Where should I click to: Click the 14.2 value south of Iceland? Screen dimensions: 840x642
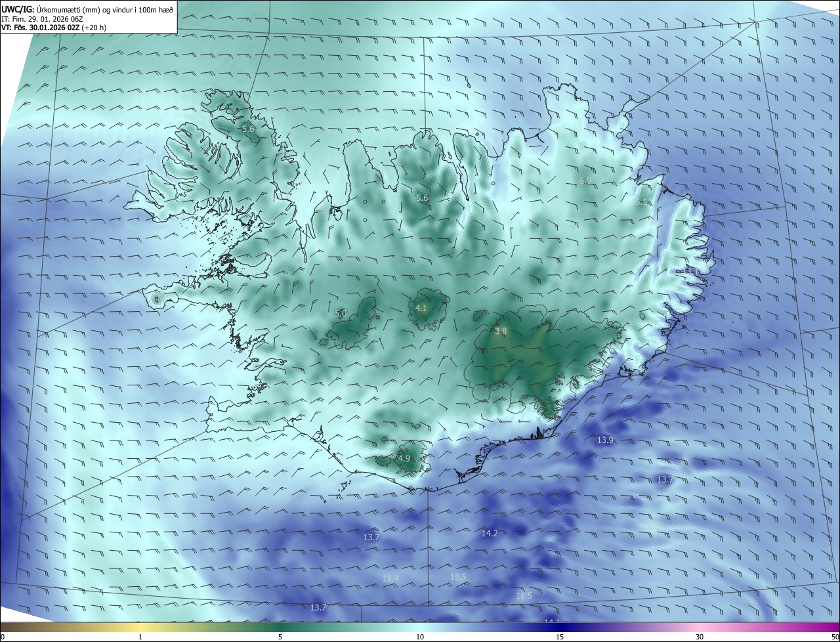click(490, 533)
